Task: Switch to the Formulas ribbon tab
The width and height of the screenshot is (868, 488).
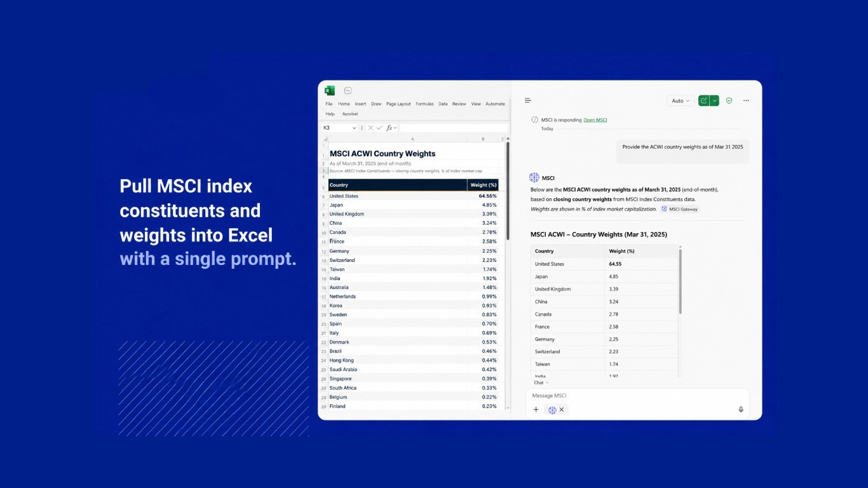Action: click(424, 104)
